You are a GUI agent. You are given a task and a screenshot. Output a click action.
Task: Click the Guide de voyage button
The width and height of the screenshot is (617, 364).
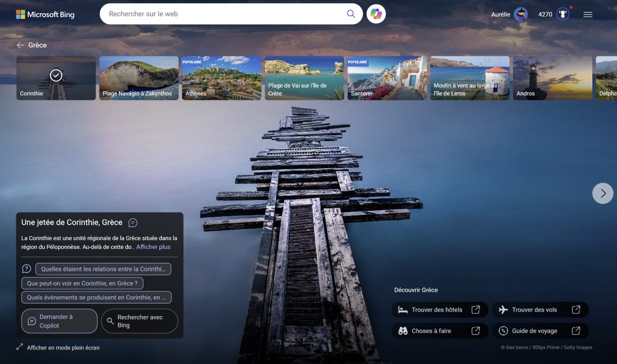coord(540,331)
